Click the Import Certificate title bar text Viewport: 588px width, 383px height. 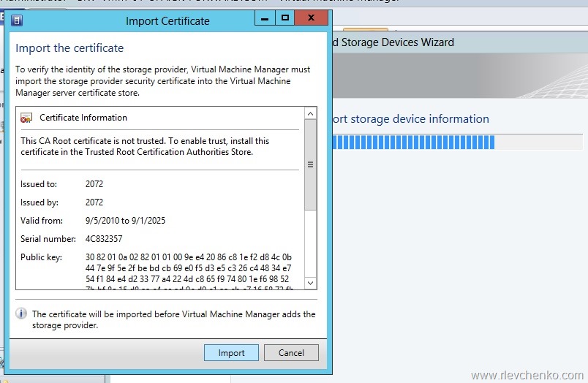pos(167,21)
